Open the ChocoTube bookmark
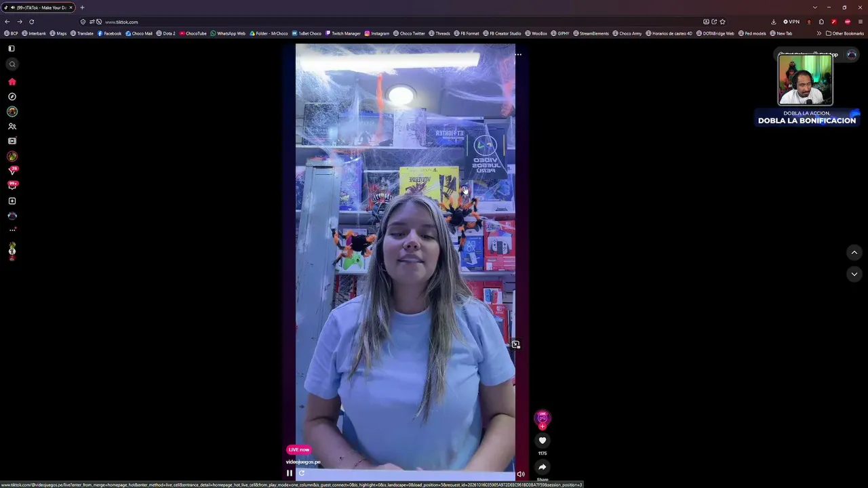The image size is (868, 488). click(193, 33)
